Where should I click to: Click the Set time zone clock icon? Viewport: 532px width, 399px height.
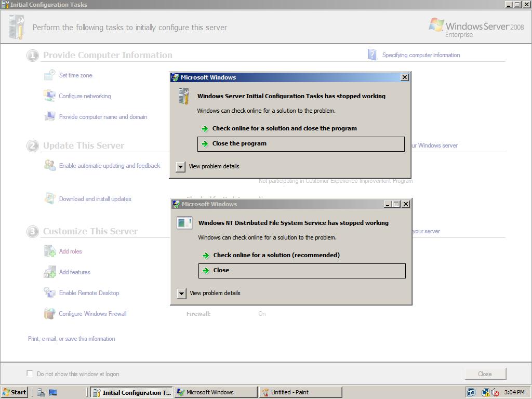[49, 75]
